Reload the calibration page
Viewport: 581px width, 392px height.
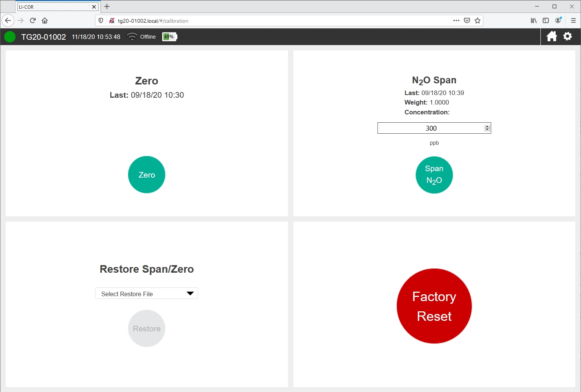point(33,20)
